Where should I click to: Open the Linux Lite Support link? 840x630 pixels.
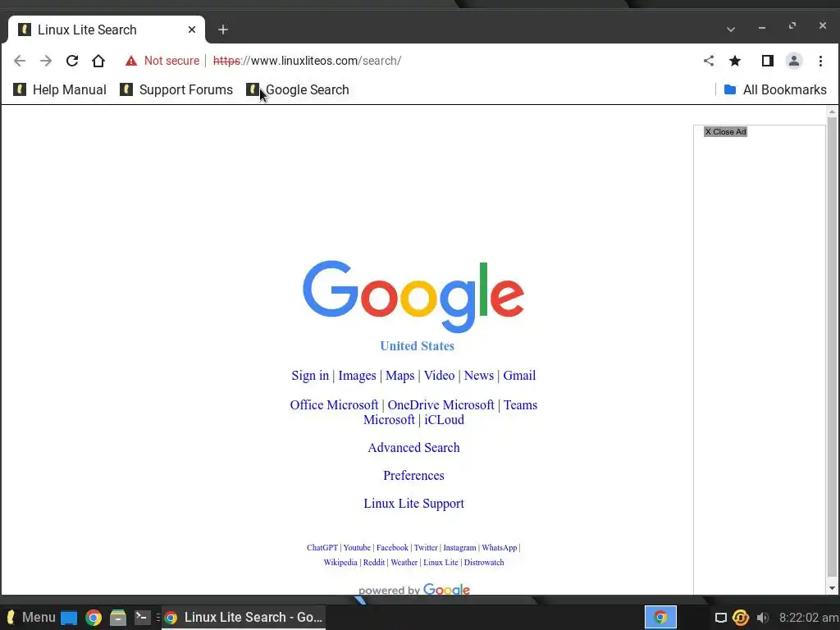point(413,504)
